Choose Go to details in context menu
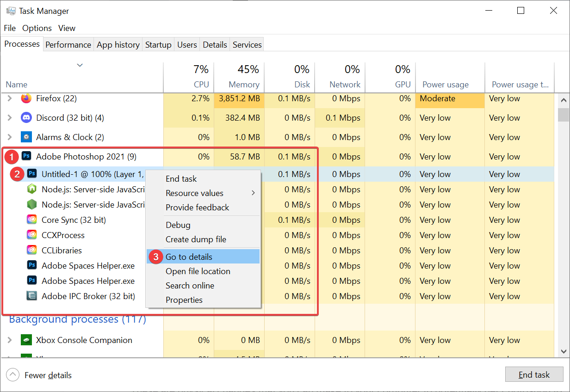 [x=204, y=257]
